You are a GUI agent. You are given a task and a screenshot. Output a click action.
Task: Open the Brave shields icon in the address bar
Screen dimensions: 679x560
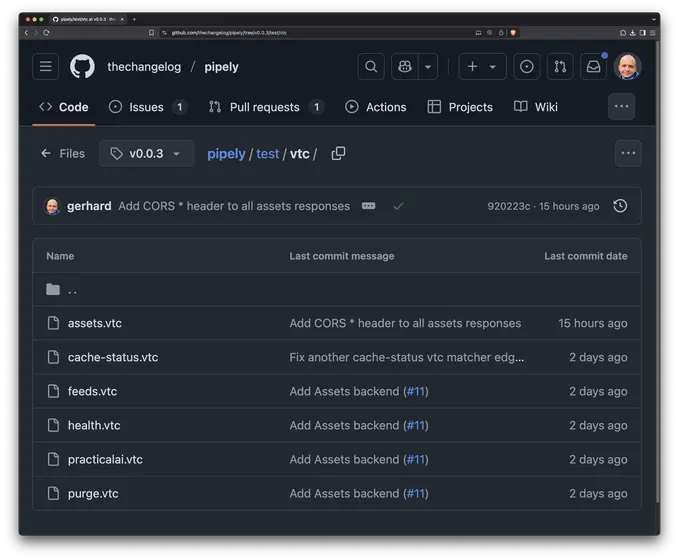[513, 32]
